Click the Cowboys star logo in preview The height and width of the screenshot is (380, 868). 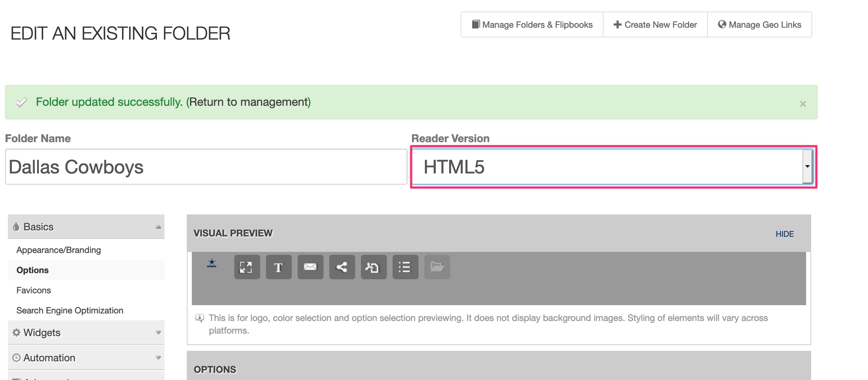tap(212, 263)
